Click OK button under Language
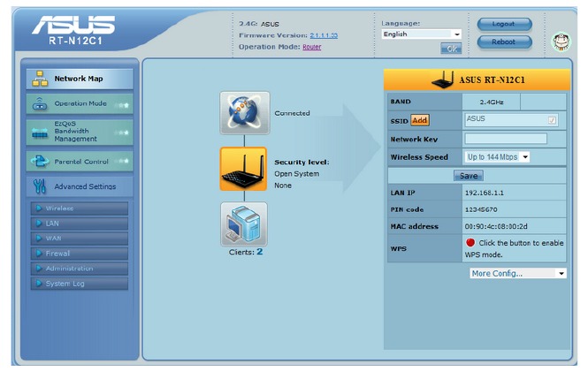This screenshot has width=588, height=379. 451,49
